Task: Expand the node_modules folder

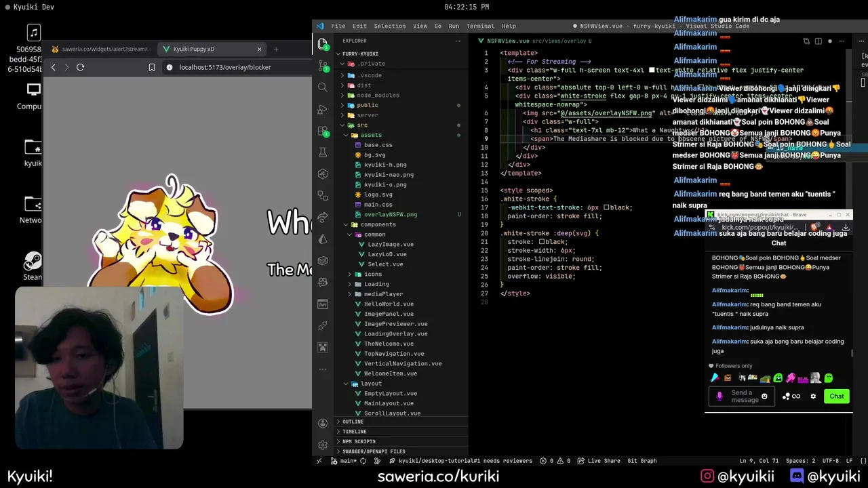Action: (378, 95)
